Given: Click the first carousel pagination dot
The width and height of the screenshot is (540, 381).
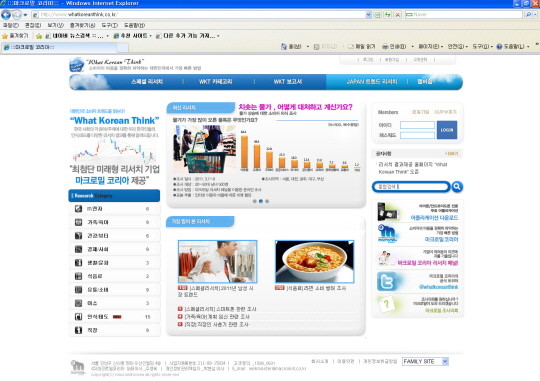Looking at the screenshot, I should pos(255,201).
